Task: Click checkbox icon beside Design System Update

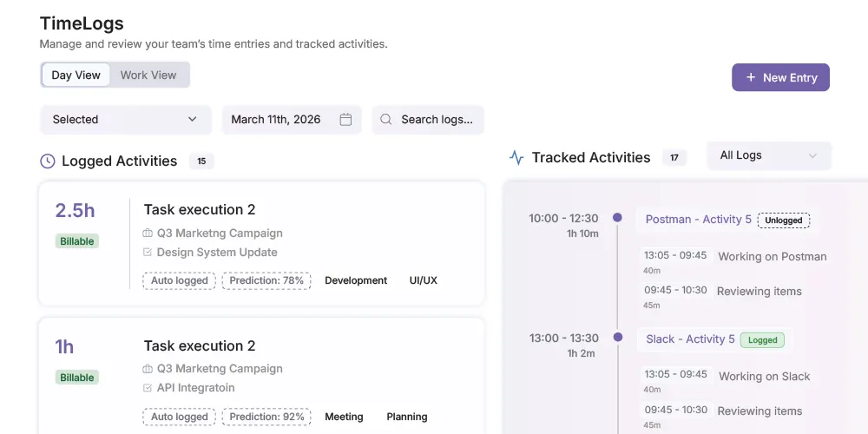Action: (x=148, y=253)
